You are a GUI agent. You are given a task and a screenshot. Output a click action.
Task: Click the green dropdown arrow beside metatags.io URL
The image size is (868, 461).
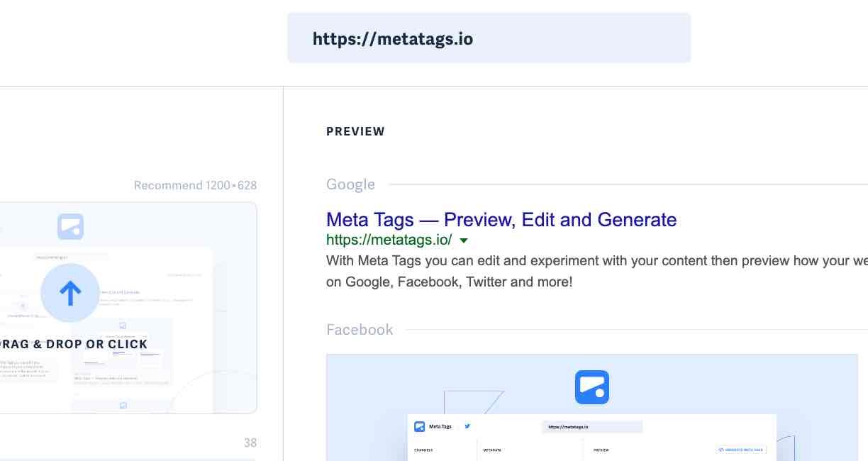[x=464, y=240]
